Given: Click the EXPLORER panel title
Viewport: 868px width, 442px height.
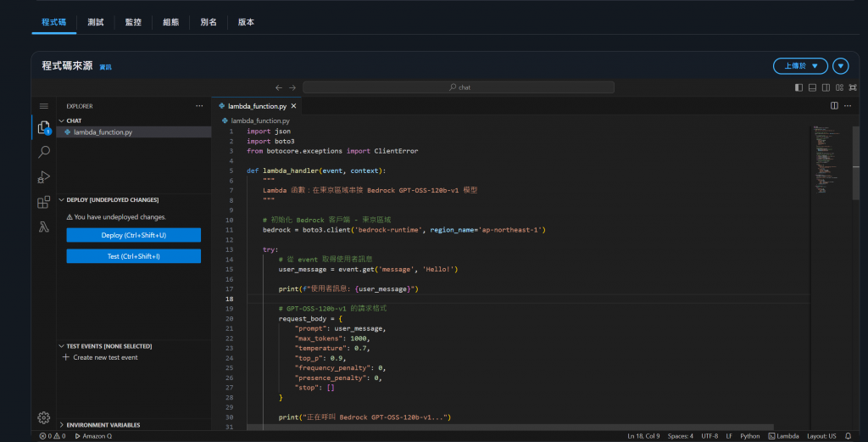Looking at the screenshot, I should tap(80, 106).
